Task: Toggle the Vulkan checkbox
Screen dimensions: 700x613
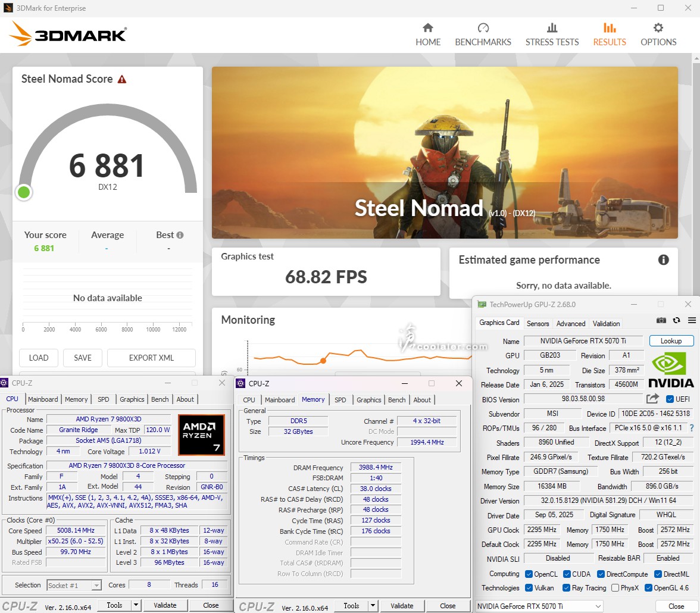Action: 529,588
